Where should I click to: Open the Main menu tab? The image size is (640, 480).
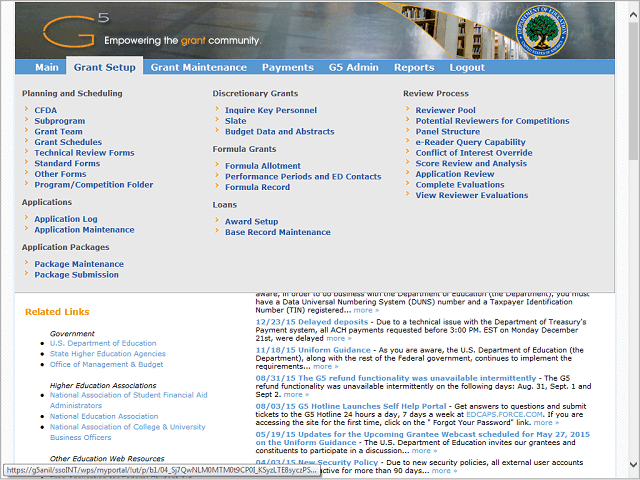click(x=47, y=67)
